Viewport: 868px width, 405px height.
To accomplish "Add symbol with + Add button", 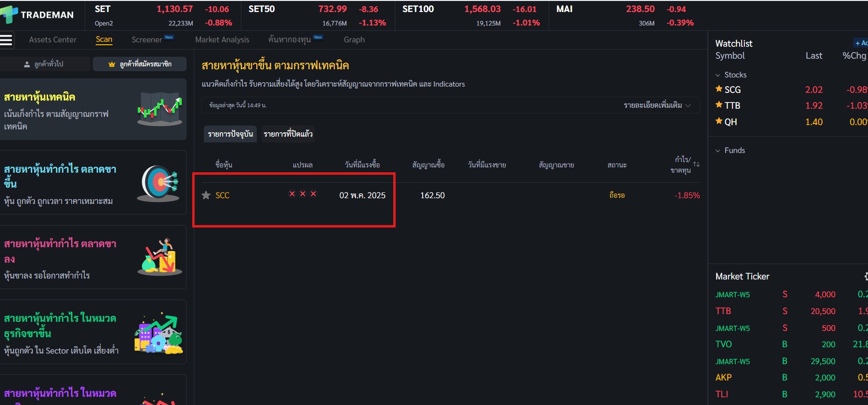I will [860, 43].
